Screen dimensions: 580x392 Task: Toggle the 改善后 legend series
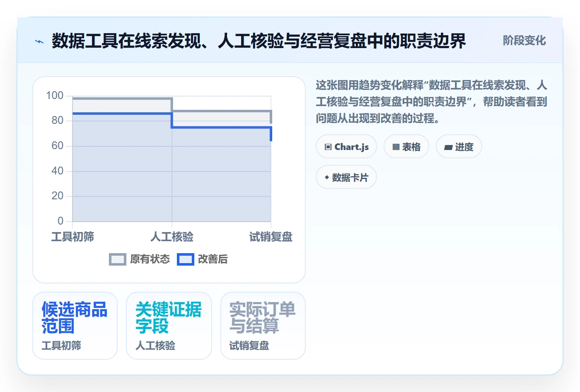click(x=203, y=259)
